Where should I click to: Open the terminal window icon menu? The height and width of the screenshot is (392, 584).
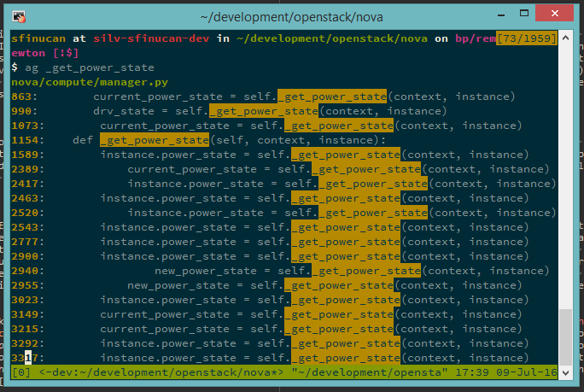19,17
